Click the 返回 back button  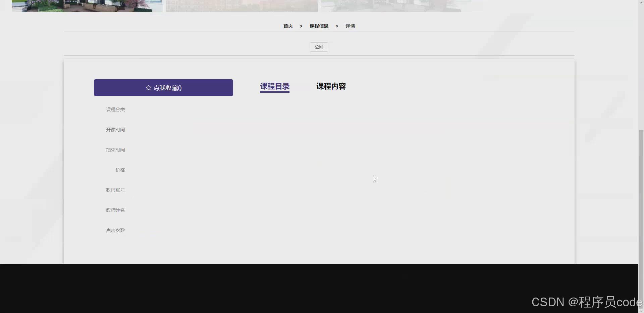pos(318,47)
